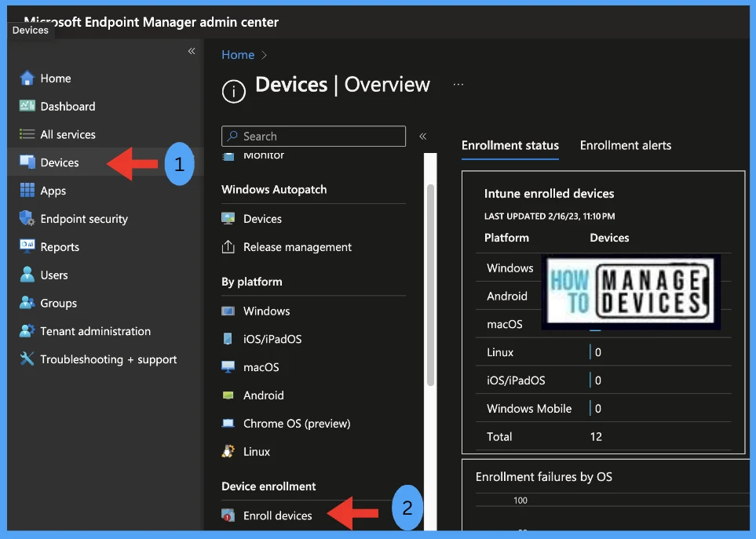Click Enrollment failures by OS heading
The width and height of the screenshot is (756, 539).
click(x=544, y=477)
